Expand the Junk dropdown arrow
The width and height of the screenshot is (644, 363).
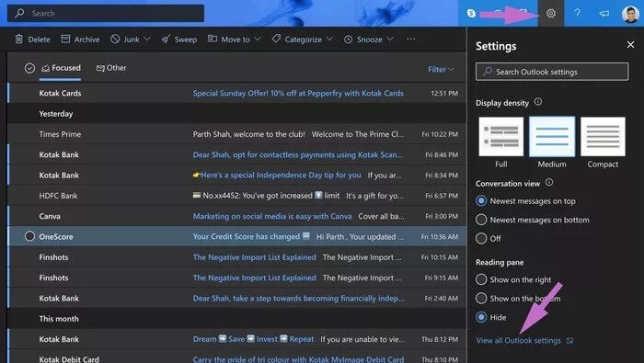tap(147, 40)
